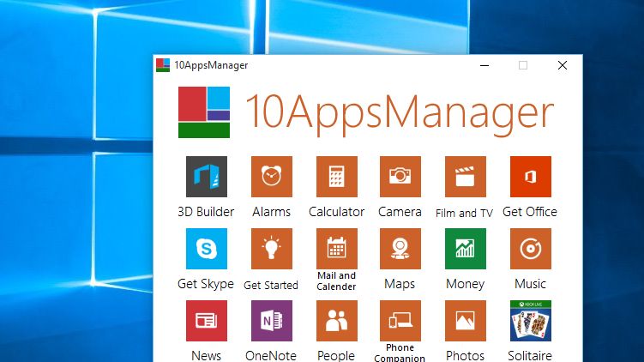644x362 pixels.
Task: Click the "Maps" text label
Action: [400, 284]
